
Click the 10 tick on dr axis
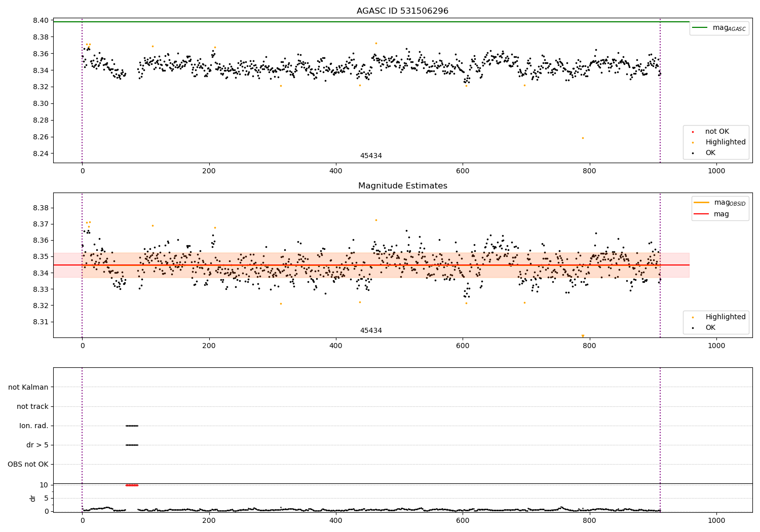point(44,485)
